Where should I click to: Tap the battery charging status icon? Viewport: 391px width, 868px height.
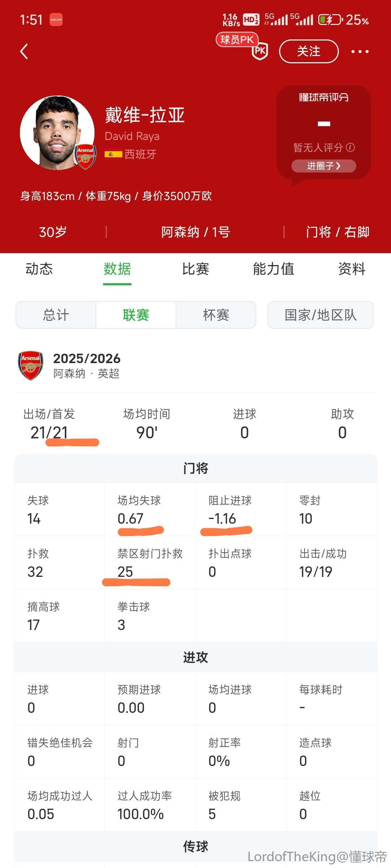[329, 20]
